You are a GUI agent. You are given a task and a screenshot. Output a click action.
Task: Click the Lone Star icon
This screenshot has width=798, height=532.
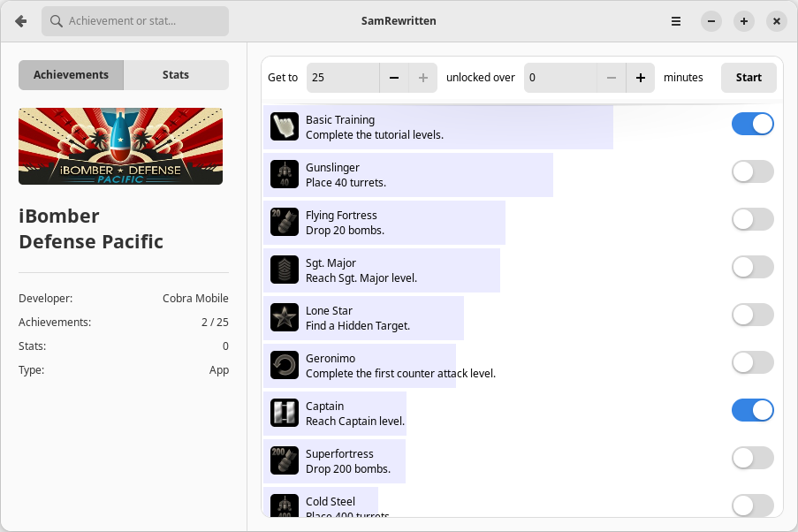[x=285, y=317]
